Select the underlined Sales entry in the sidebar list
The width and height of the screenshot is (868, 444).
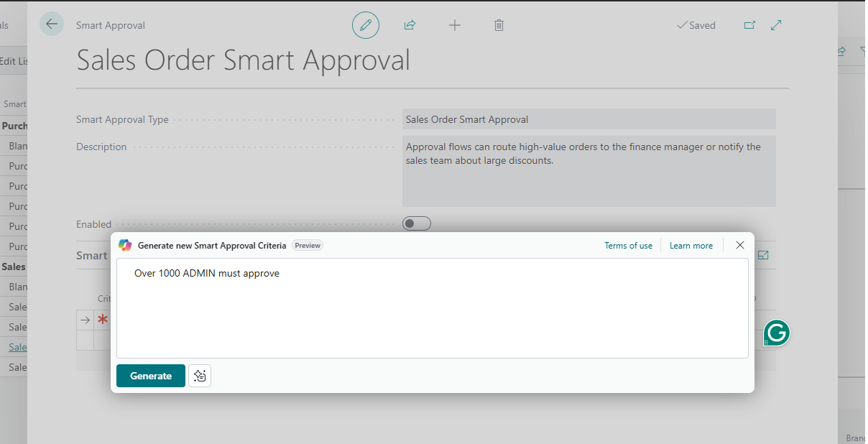(x=17, y=346)
